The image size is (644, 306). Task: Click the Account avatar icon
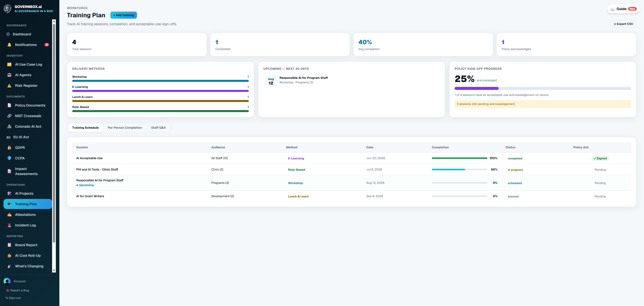7,281
